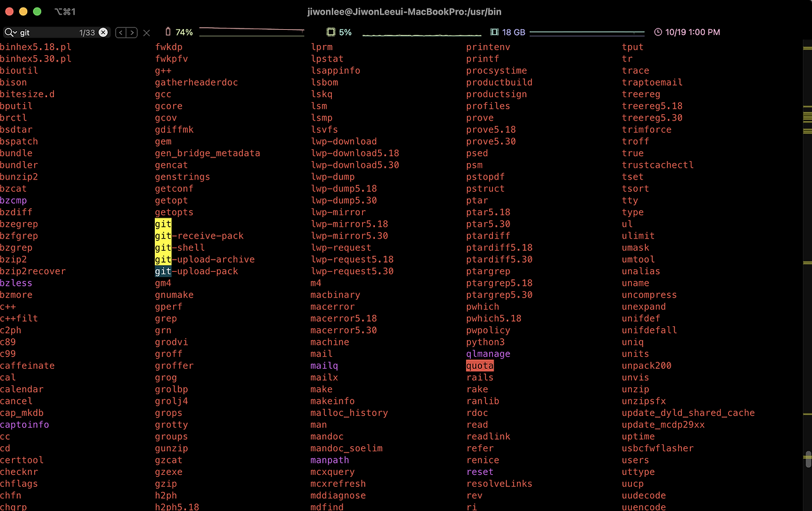
Task: Close the find bar with the X icon
Action: point(147,32)
